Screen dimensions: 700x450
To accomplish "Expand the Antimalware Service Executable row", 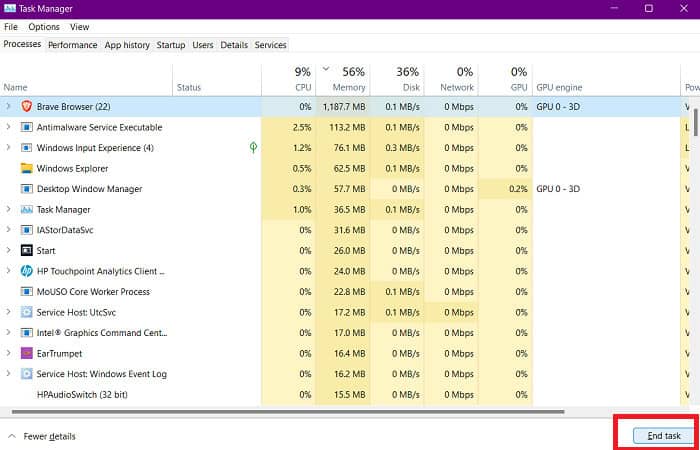I will pos(8,127).
